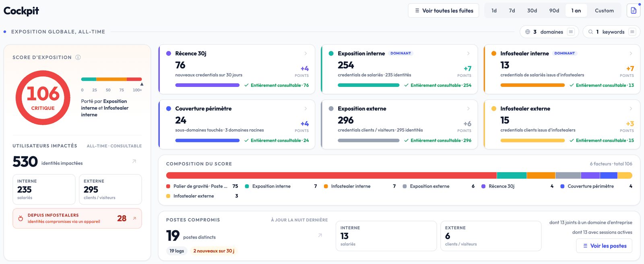Open the Depuis infostealers alert box
The image size is (644, 264).
click(x=77, y=219)
